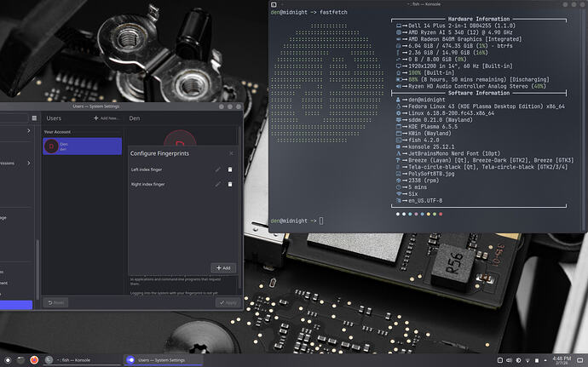This screenshot has width=588, height=367.
Task: Click the 'JetBrainsMono Nerd Font (10pt)' line
Action: pyautogui.click(x=448, y=154)
